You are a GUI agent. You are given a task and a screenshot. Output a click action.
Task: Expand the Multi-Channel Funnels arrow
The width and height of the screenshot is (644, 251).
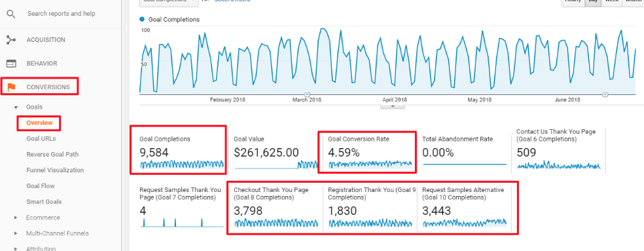(x=16, y=233)
